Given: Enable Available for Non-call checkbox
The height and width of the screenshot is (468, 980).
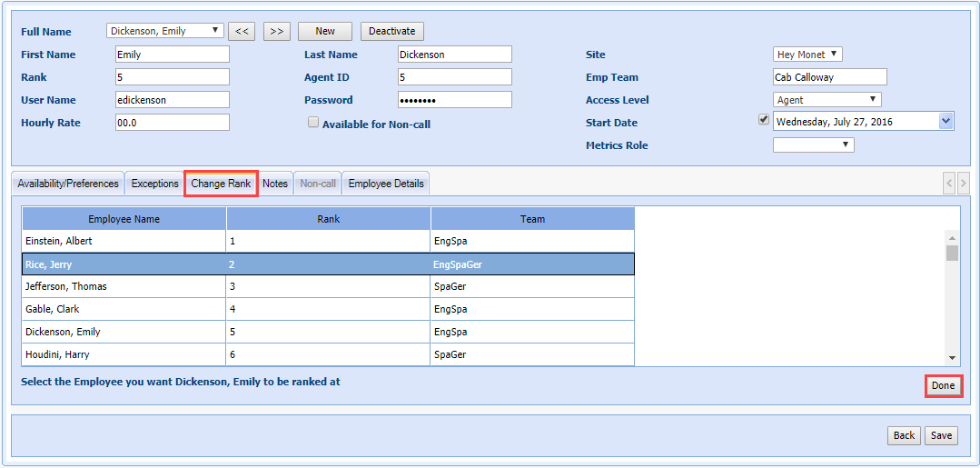Looking at the screenshot, I should point(313,123).
